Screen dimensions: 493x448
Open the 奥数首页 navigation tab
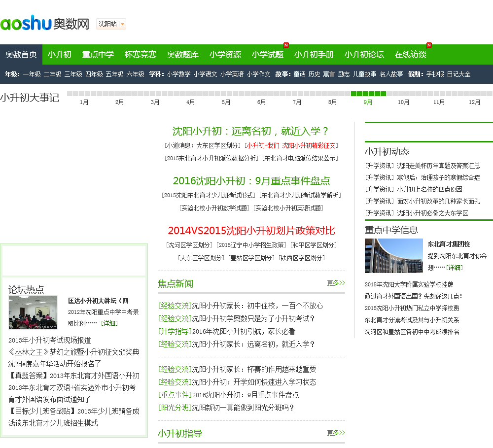click(x=21, y=55)
